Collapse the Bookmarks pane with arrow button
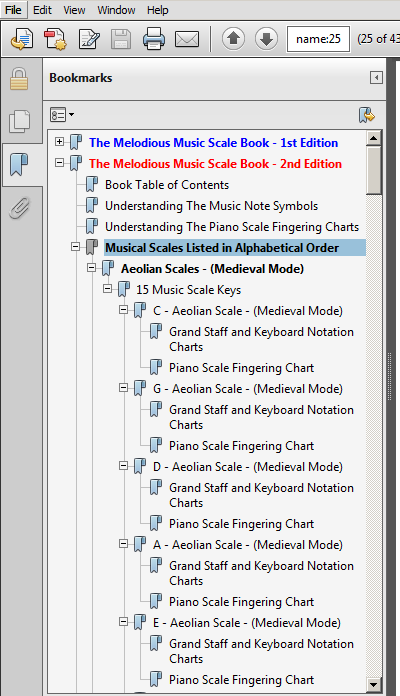 pos(376,78)
